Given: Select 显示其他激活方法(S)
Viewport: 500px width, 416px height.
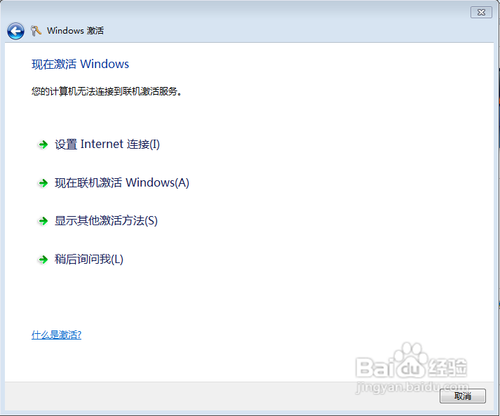Looking at the screenshot, I should point(106,221).
